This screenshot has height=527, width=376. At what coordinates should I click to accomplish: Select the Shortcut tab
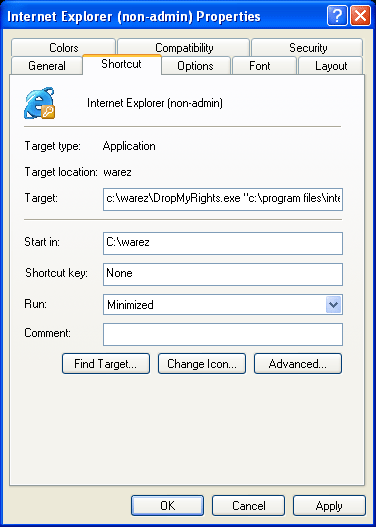coord(122,64)
